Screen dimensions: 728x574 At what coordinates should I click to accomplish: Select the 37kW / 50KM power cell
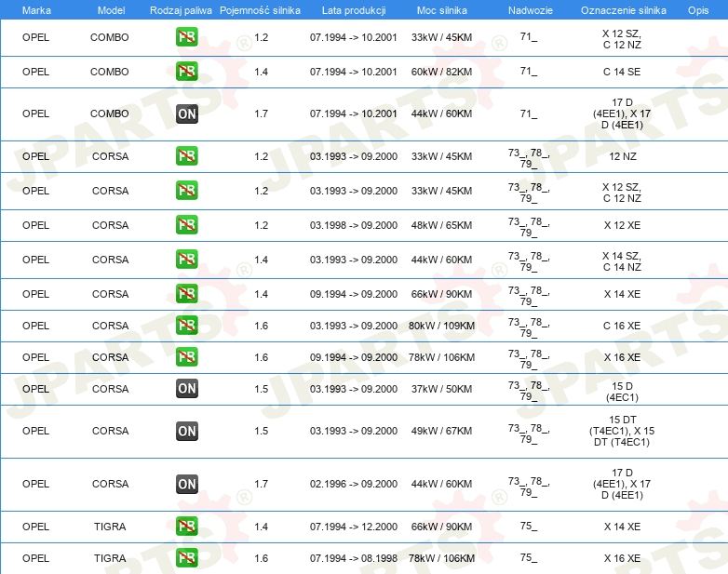pos(441,389)
